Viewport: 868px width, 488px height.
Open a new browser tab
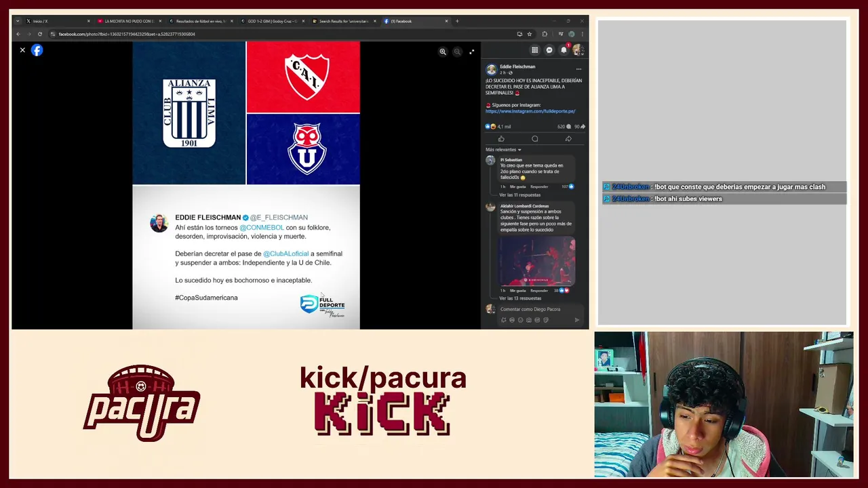pos(457,21)
